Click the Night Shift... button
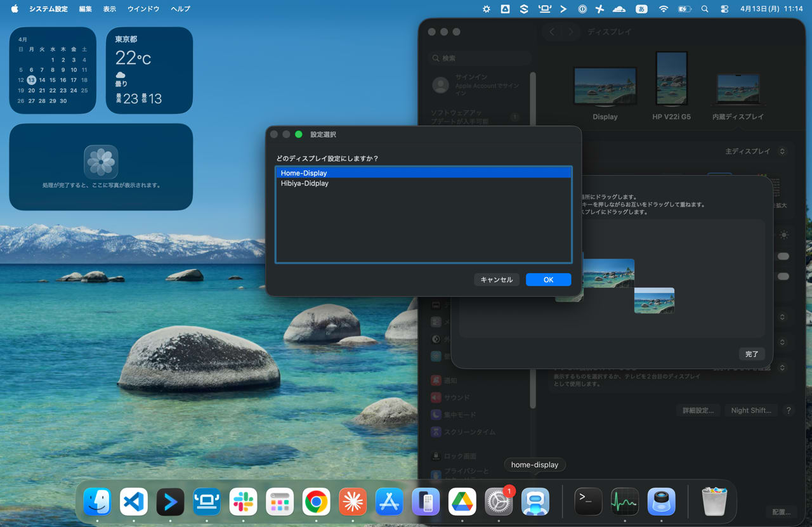 coord(750,410)
